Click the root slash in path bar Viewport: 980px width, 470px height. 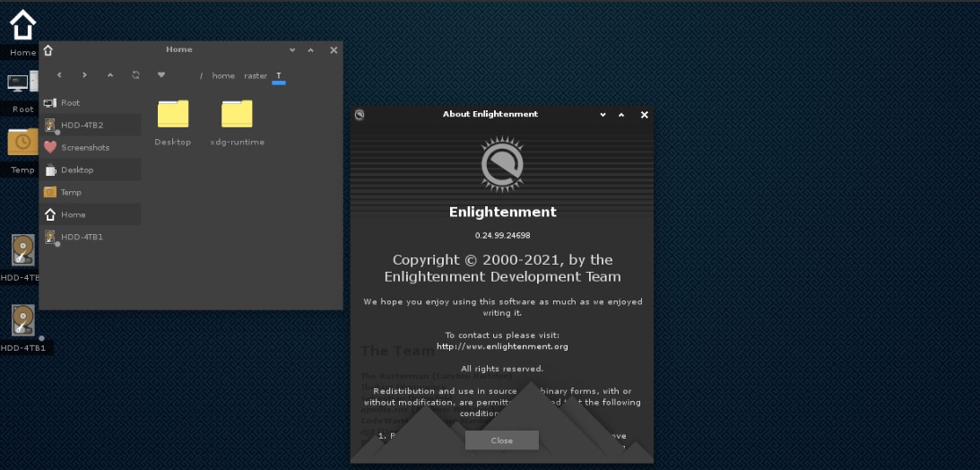point(201,75)
